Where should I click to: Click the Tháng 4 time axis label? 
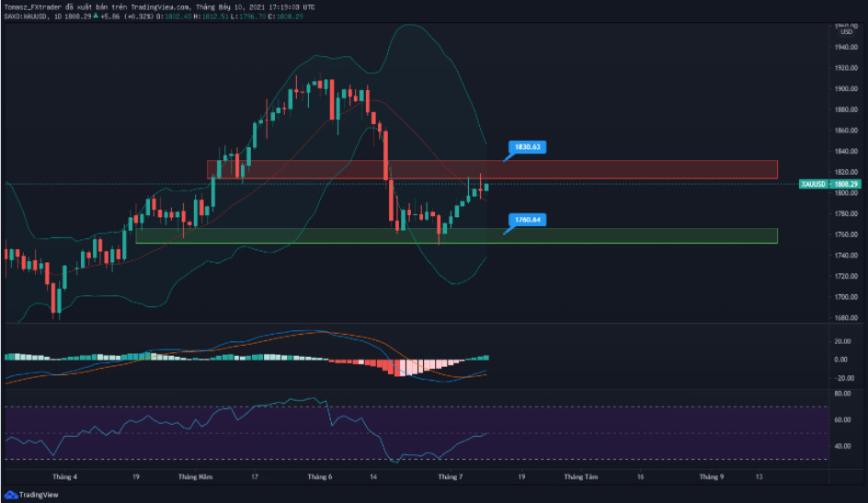[64, 476]
